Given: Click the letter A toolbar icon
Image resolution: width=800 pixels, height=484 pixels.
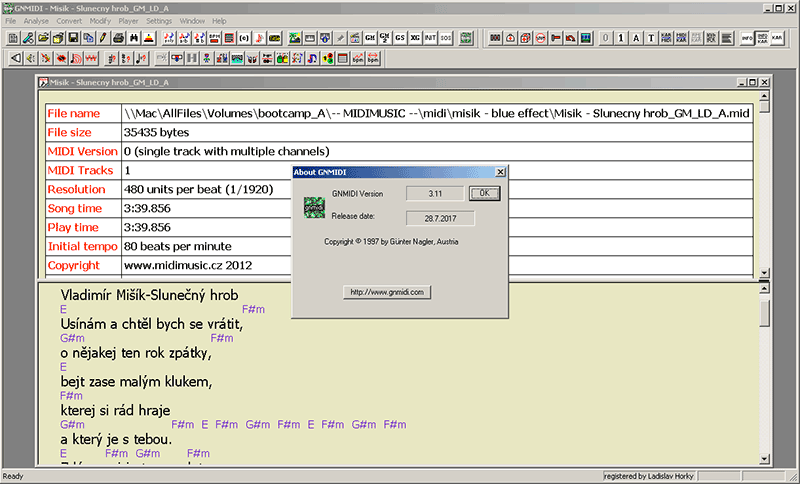Looking at the screenshot, I should [x=636, y=38].
